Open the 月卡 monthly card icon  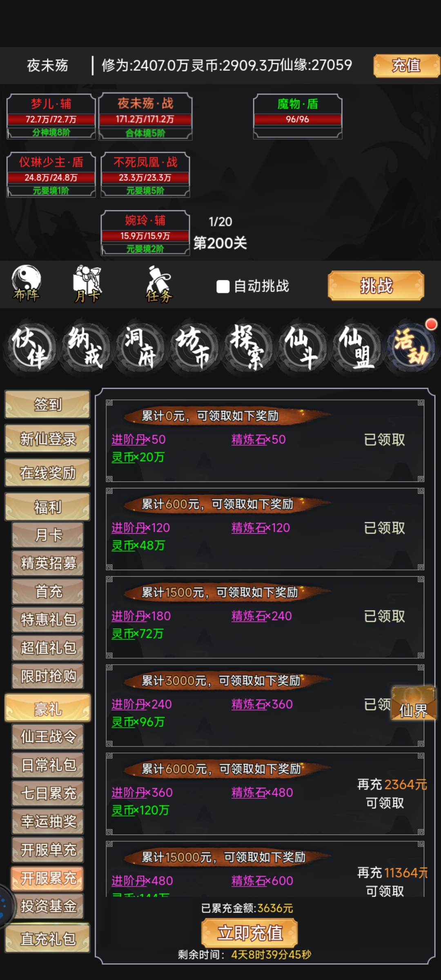coord(87,284)
